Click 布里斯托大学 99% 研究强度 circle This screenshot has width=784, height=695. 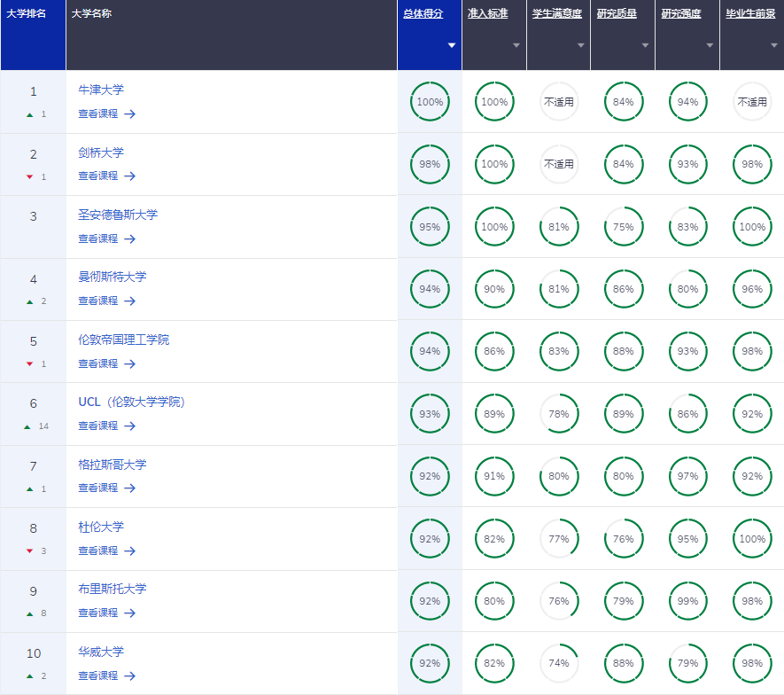(688, 601)
